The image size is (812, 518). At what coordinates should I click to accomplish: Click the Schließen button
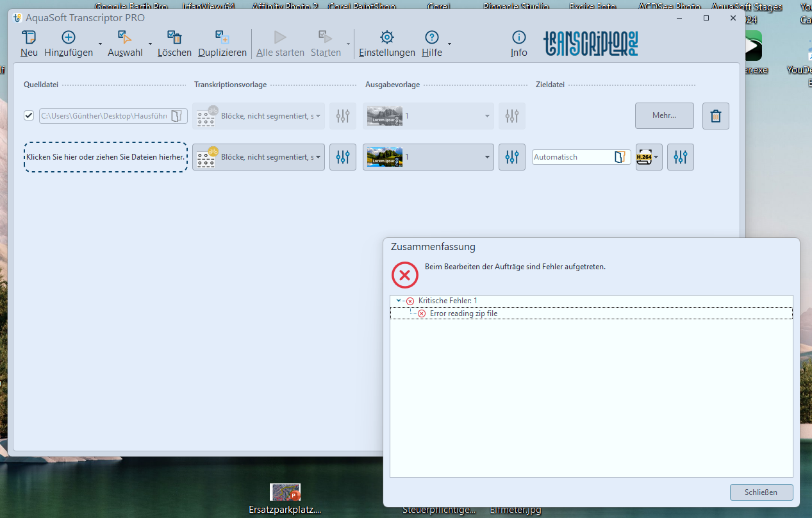761,492
